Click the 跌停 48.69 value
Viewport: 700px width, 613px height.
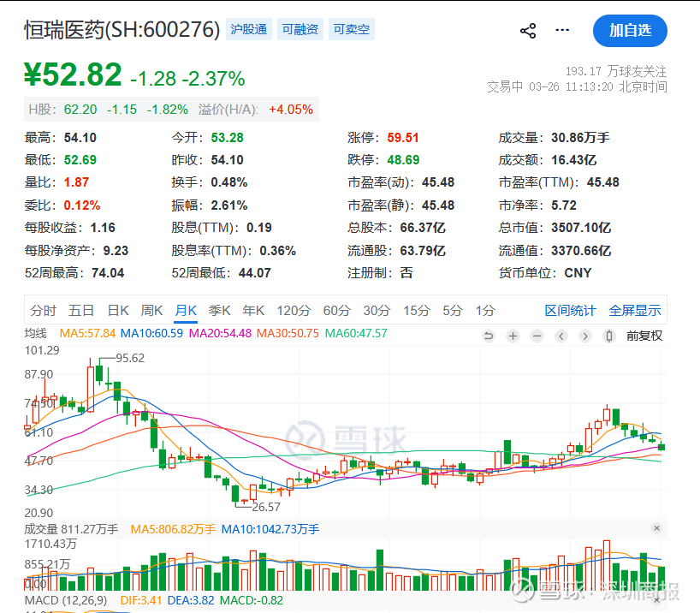pyautogui.click(x=403, y=160)
